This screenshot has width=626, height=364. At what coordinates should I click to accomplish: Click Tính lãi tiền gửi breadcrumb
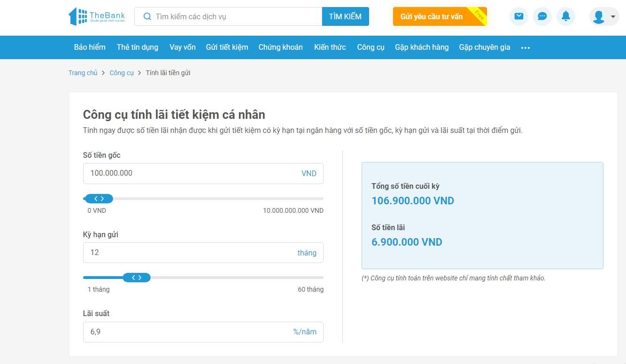(168, 73)
